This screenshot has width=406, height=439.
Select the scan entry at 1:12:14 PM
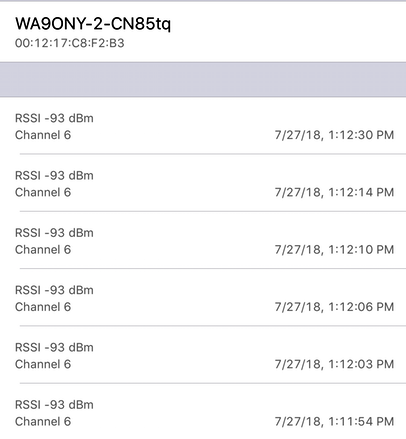(x=203, y=183)
